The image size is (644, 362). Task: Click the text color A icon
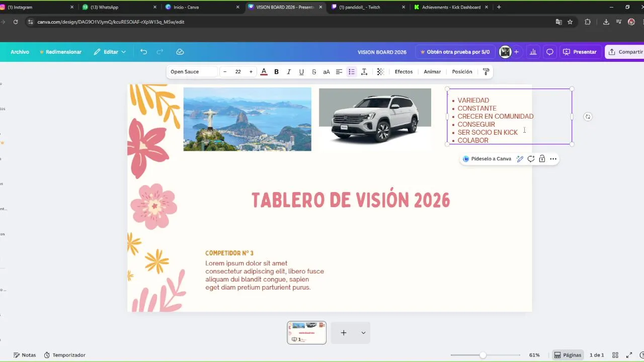coord(264,72)
